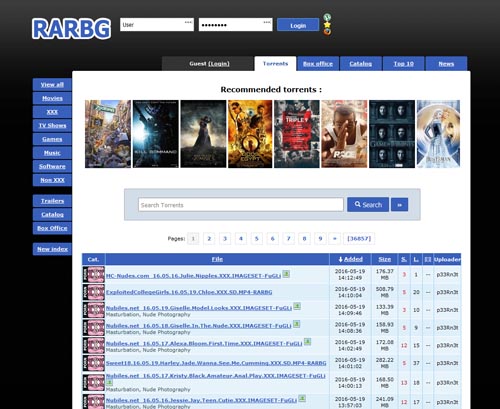The height and width of the screenshot is (409, 500).
Task: Focus the password field
Action: 236,25
